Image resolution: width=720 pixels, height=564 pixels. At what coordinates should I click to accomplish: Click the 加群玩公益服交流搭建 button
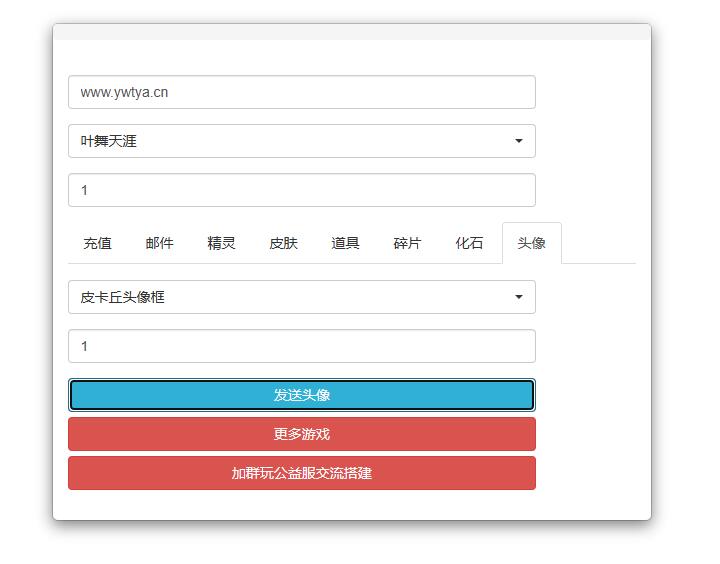(302, 473)
